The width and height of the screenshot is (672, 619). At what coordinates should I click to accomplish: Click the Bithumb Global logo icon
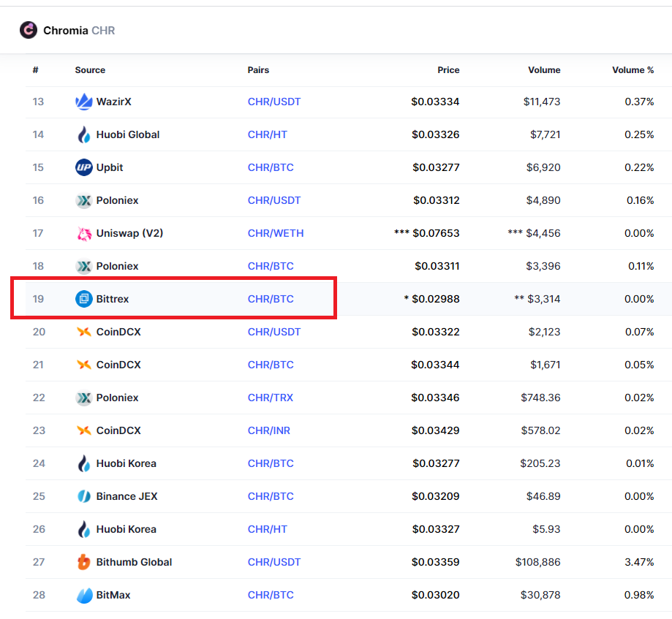click(84, 562)
